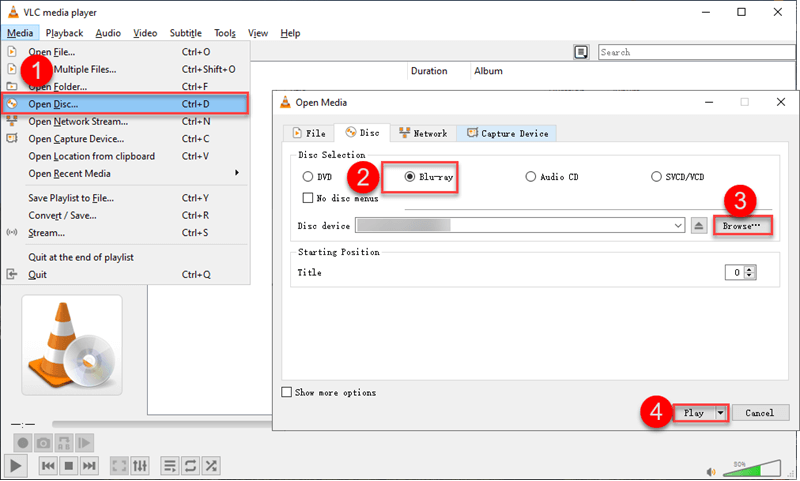Toggle the loop mode icon
Image resolution: width=800 pixels, height=481 pixels.
190,466
